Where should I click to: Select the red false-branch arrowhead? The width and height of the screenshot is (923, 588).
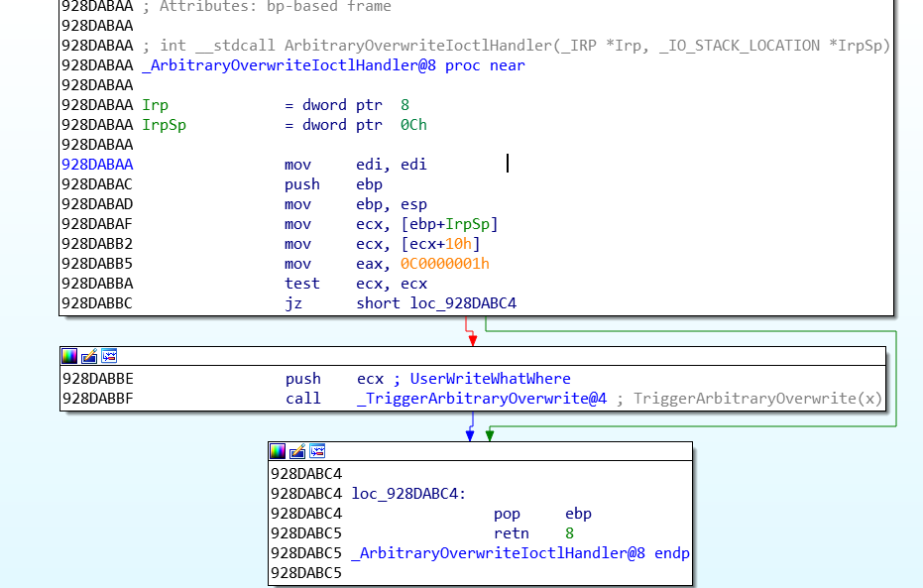coord(472,340)
